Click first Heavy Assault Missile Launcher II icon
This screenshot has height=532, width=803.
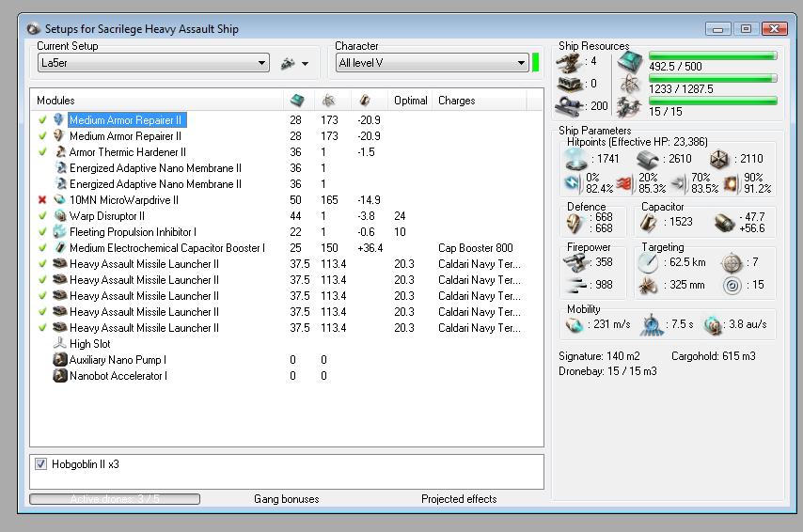[60, 263]
